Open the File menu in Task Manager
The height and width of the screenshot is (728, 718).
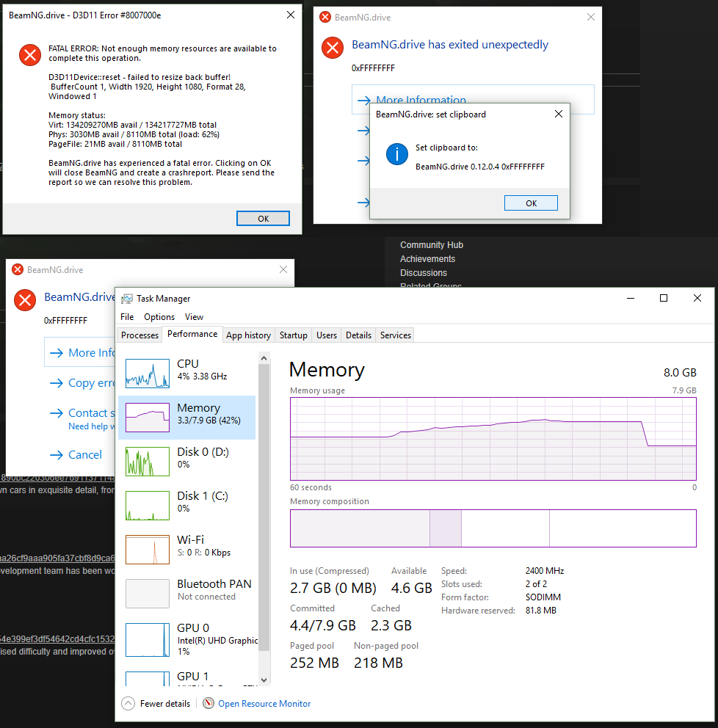pyautogui.click(x=127, y=316)
